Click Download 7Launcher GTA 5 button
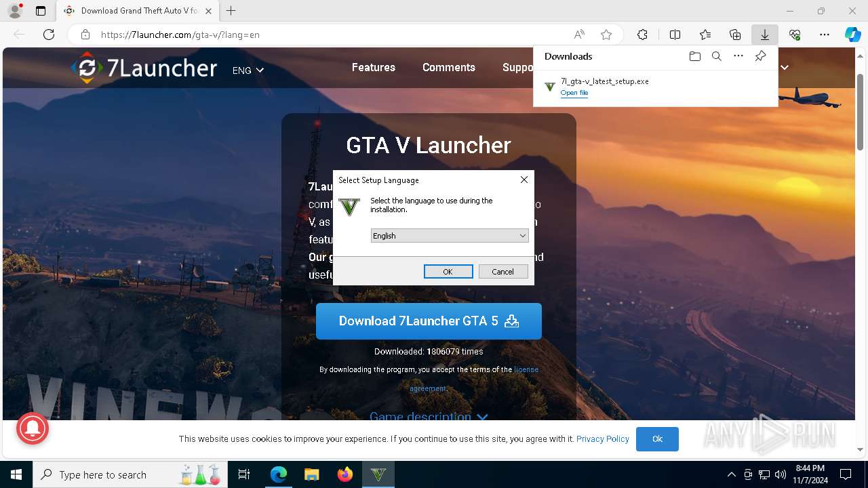Screen dimensions: 868x488 429,321
